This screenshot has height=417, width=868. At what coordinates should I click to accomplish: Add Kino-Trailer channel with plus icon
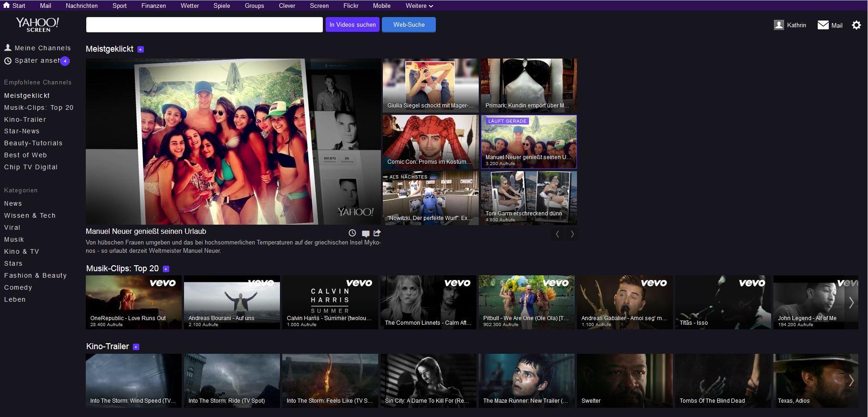[x=136, y=347]
